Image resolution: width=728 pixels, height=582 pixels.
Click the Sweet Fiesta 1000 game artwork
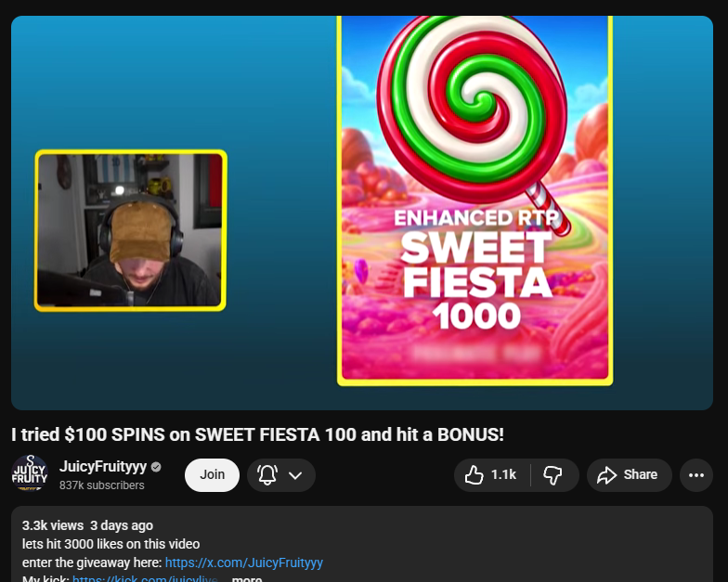(474, 200)
